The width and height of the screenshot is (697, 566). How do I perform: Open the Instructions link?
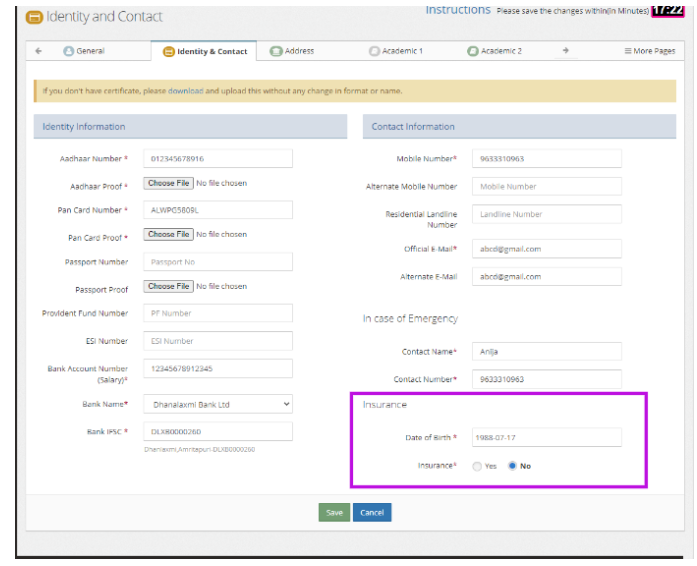pyautogui.click(x=458, y=10)
